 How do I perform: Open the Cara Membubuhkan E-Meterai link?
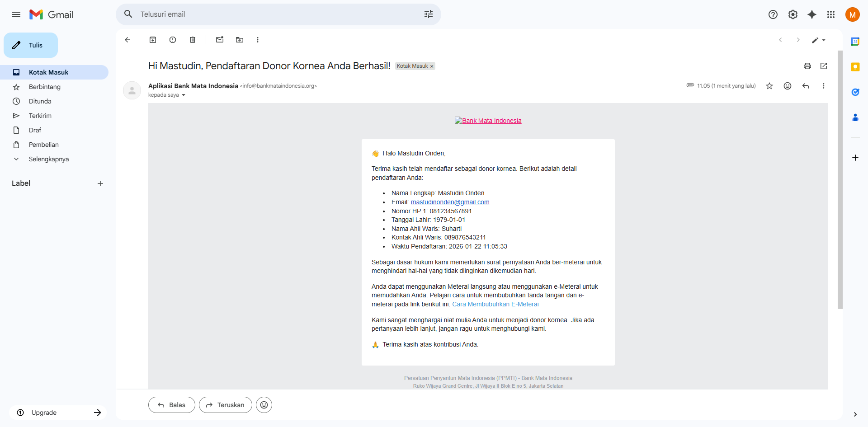click(x=495, y=304)
